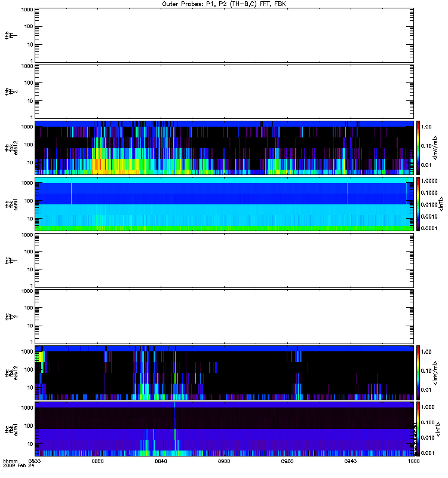Click inside the empty thb fff 2 panel
This screenshot has width=448, height=478.
click(x=224, y=91)
